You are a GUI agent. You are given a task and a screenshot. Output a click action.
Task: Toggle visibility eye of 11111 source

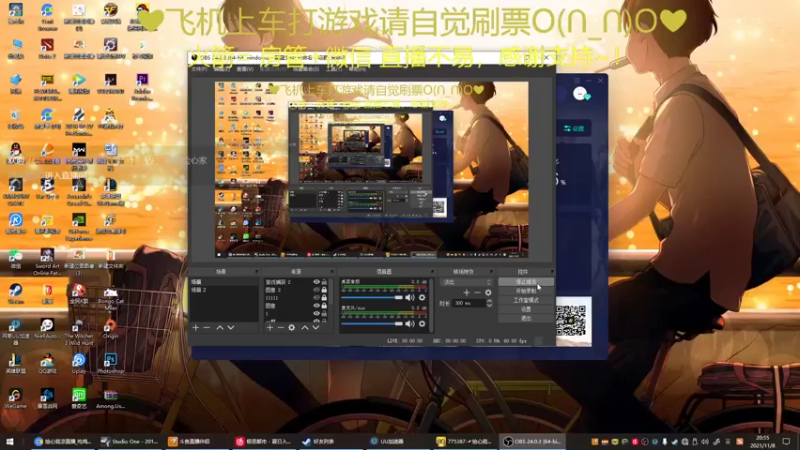pos(316,297)
